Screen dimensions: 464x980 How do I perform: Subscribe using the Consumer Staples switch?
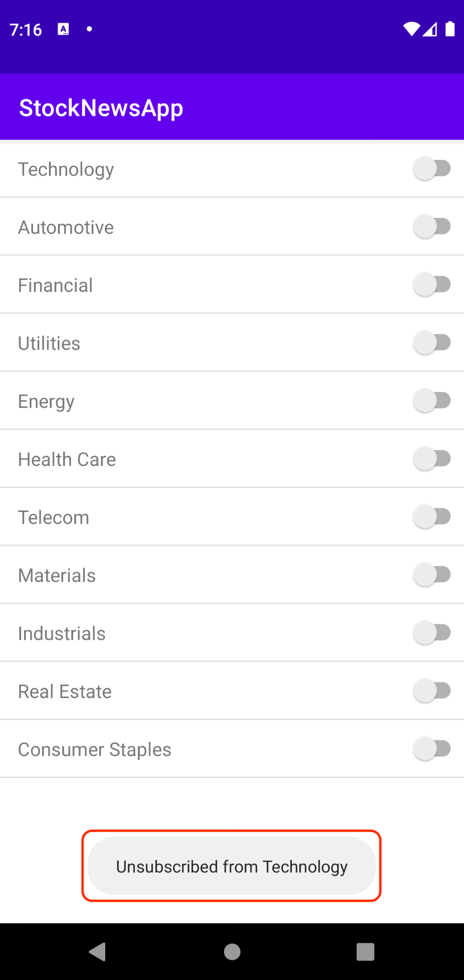[x=432, y=749]
